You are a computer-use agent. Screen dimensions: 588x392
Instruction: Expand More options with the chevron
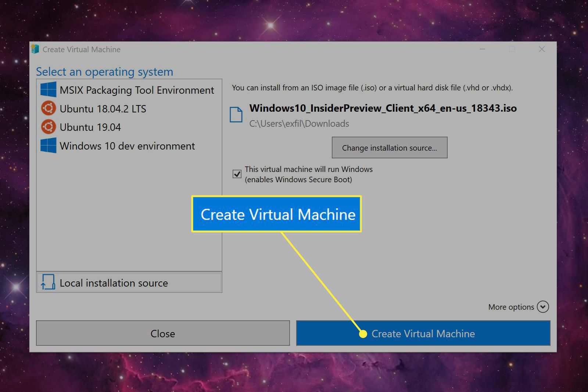[542, 307]
